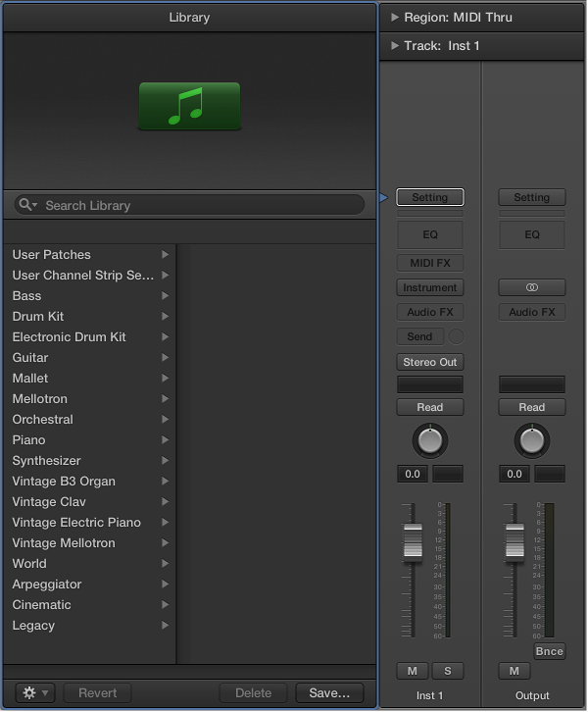Expand the Track: Inst 1 inspector

pos(395,45)
